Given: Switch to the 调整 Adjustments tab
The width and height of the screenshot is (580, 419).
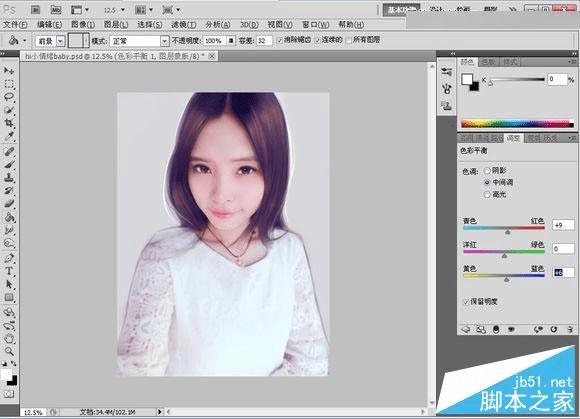Looking at the screenshot, I should 513,138.
